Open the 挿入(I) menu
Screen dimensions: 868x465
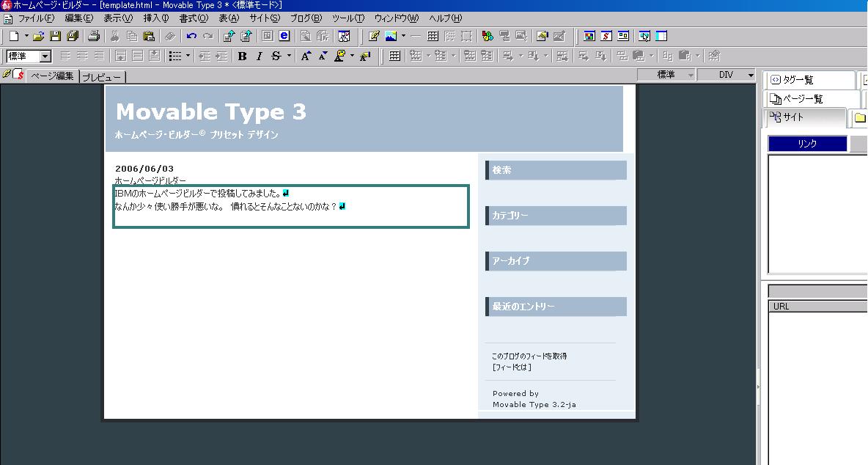click(x=155, y=18)
